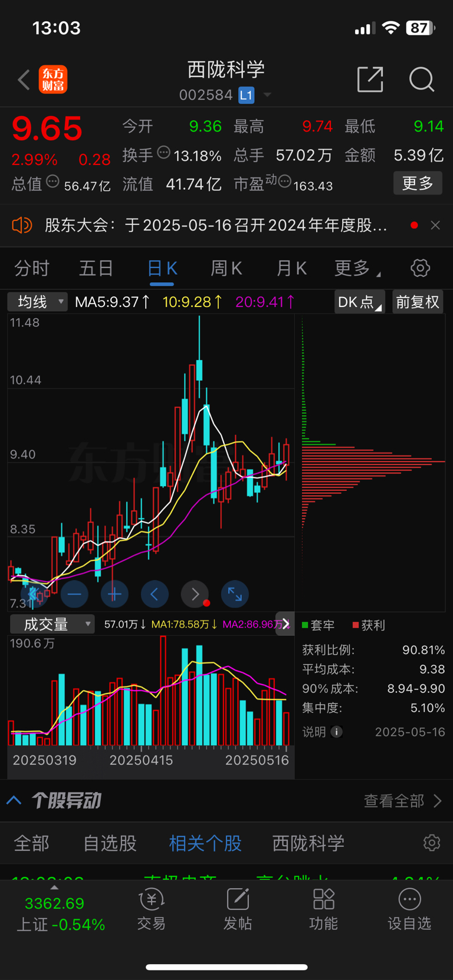
Task: Tap the stock name 西陇科学 title
Action: tap(226, 70)
